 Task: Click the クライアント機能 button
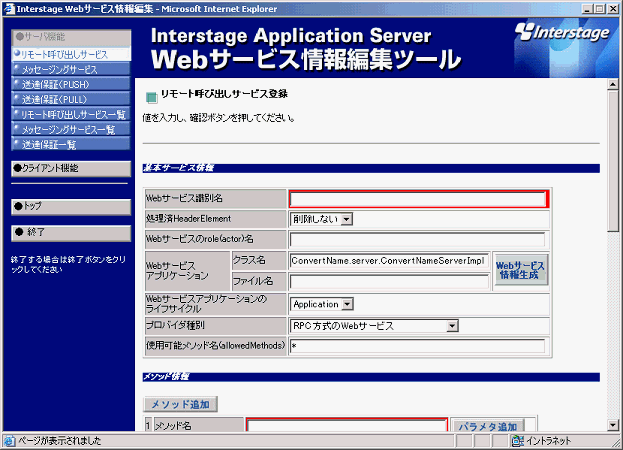71,168
